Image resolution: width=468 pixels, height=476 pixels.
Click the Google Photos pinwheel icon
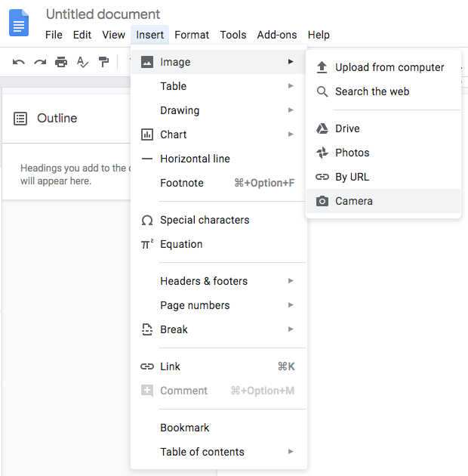tap(322, 153)
